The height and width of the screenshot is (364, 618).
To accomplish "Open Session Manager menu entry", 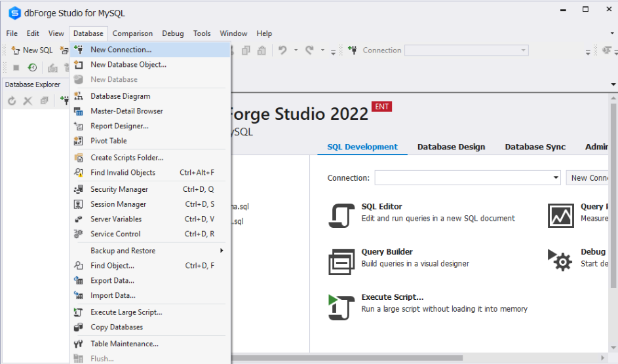I will pyautogui.click(x=150, y=204).
